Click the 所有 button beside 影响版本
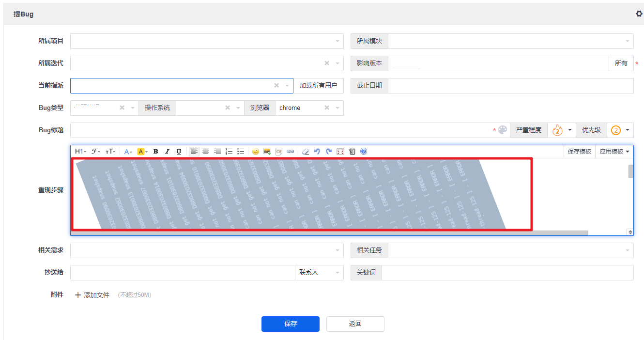Viewport: 644px width, 340px height. click(x=621, y=63)
